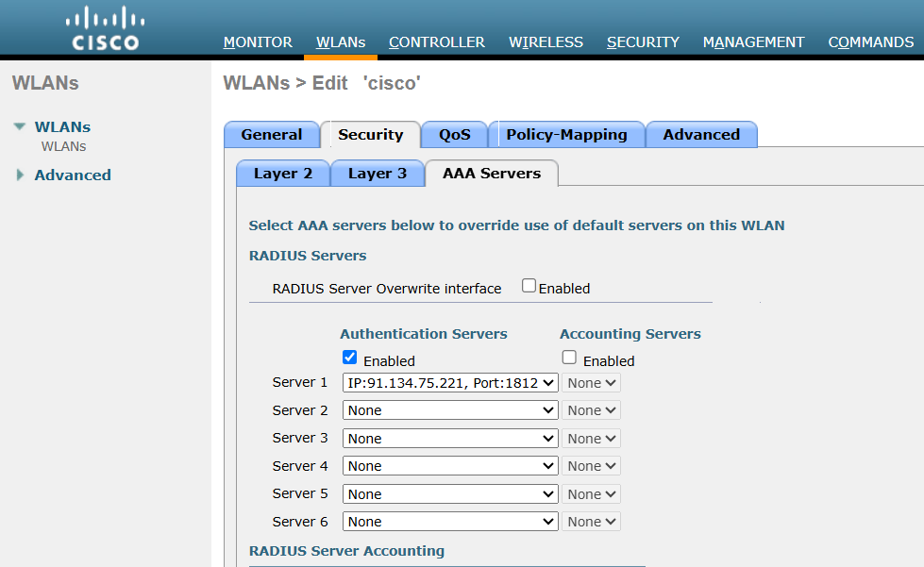
Task: Switch to the Advanced tab
Action: pos(701,135)
